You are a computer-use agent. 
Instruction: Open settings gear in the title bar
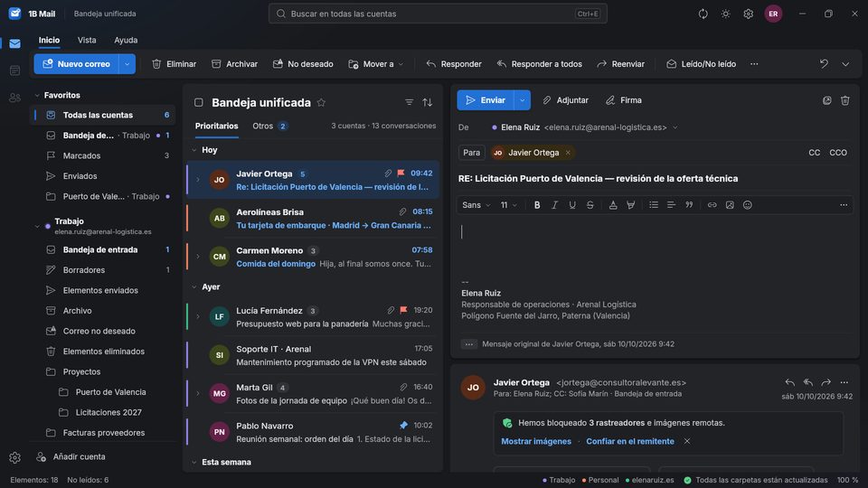(748, 14)
